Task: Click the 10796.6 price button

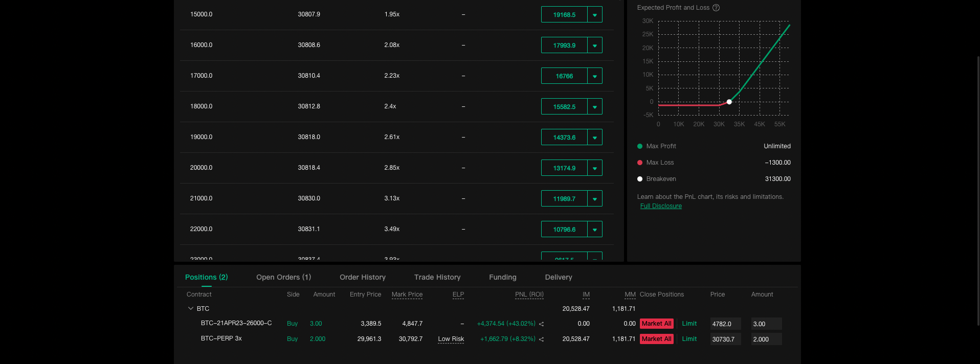Action: tap(564, 229)
